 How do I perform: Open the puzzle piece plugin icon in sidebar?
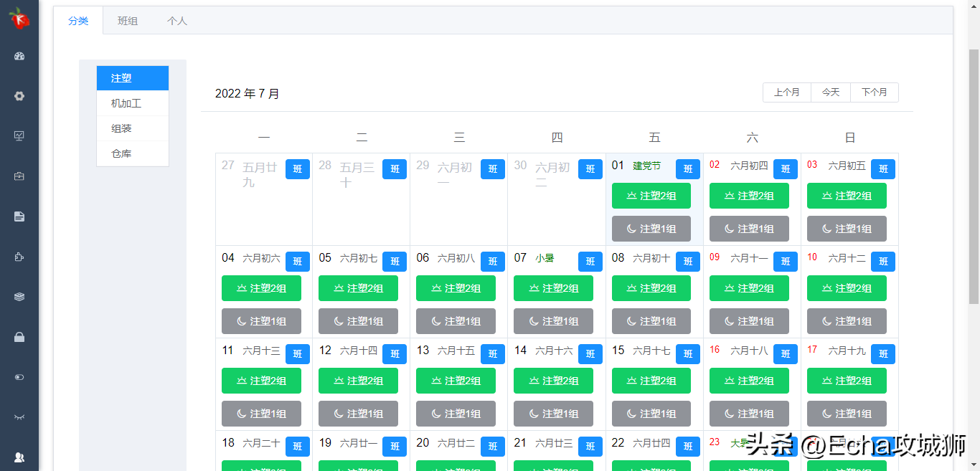click(x=19, y=256)
